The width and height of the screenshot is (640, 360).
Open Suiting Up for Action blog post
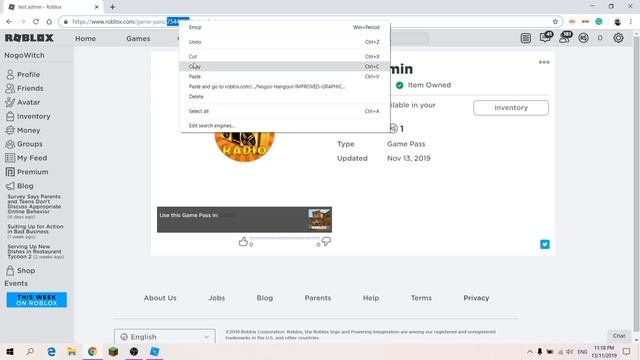tap(36, 231)
